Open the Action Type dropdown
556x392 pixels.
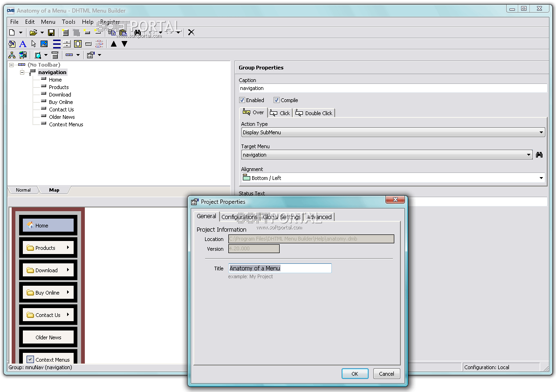393,132
